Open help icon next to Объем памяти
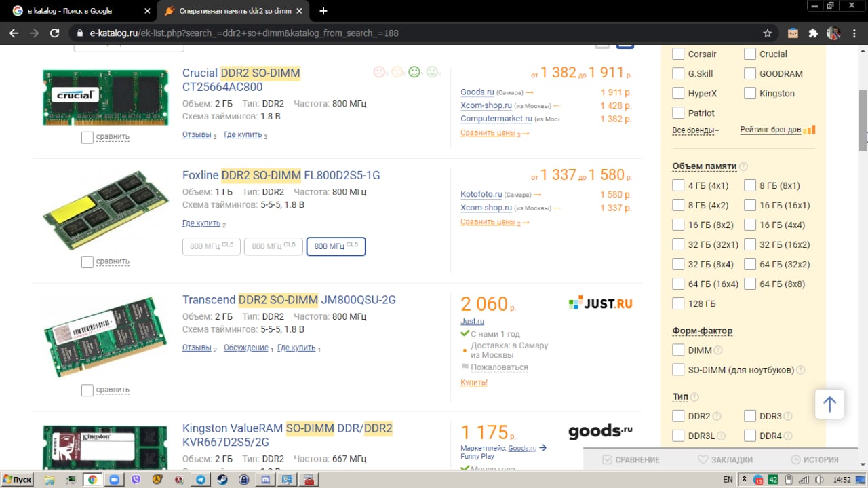The image size is (868, 488). [x=743, y=166]
